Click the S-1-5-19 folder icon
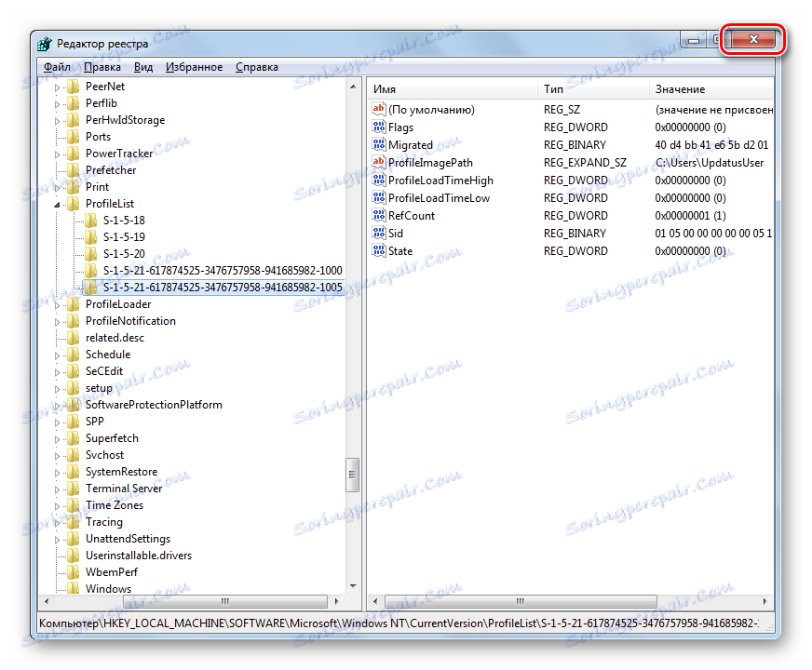 (x=90, y=237)
